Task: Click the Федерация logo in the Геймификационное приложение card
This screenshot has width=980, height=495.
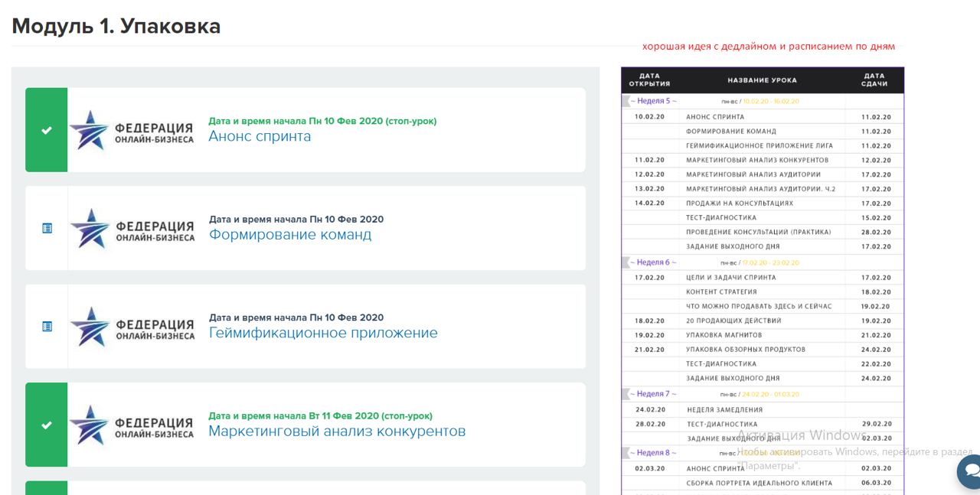Action: tap(132, 327)
